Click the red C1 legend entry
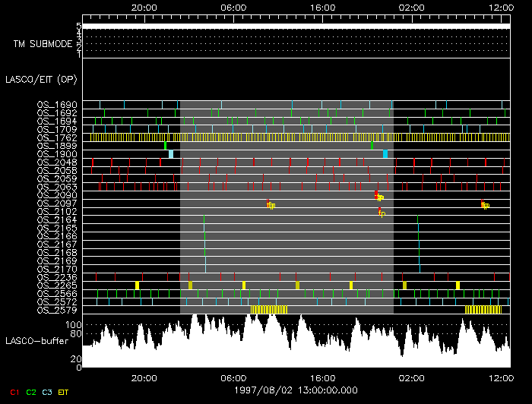The height and width of the screenshot is (404, 532). (12, 392)
